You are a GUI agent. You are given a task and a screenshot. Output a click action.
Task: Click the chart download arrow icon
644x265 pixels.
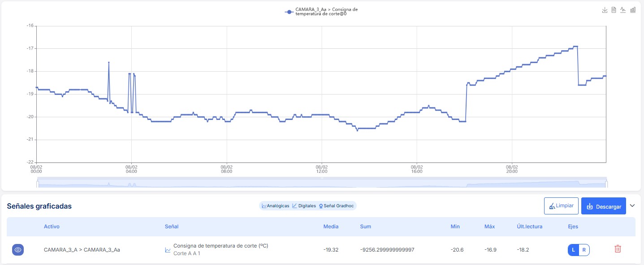(x=605, y=10)
